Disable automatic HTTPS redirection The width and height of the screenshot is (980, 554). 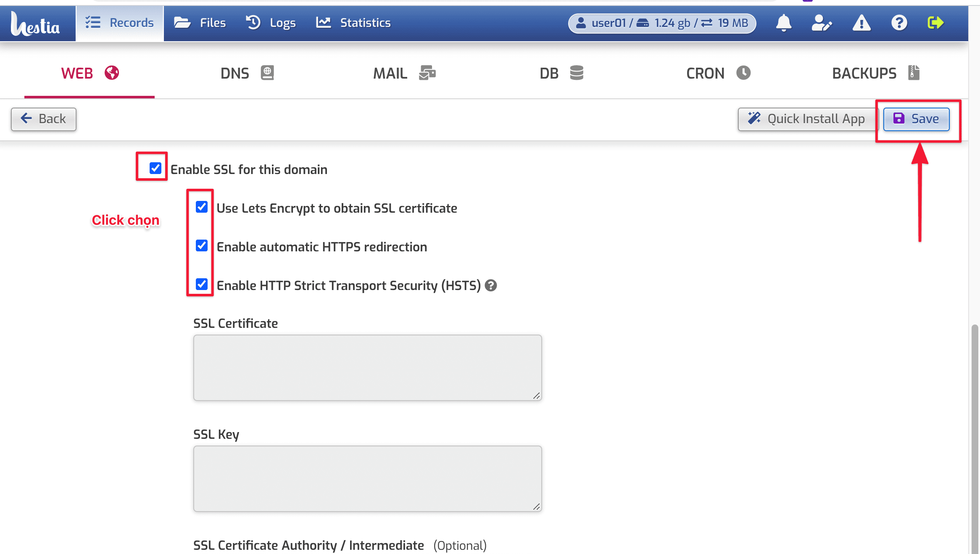click(x=201, y=246)
